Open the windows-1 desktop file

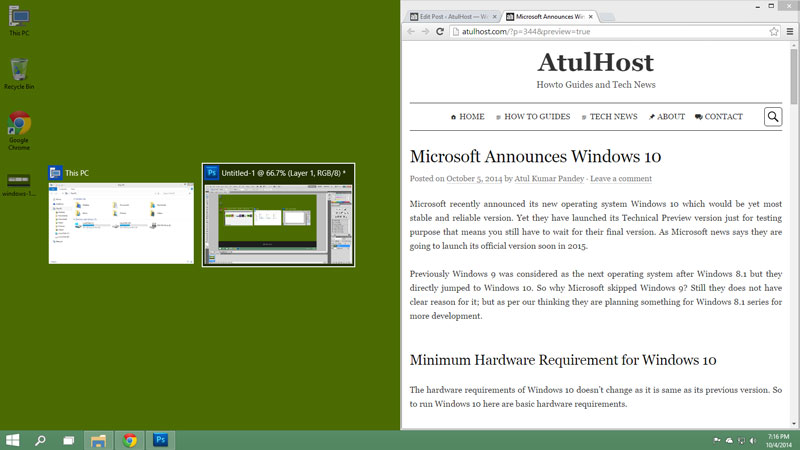(x=19, y=185)
